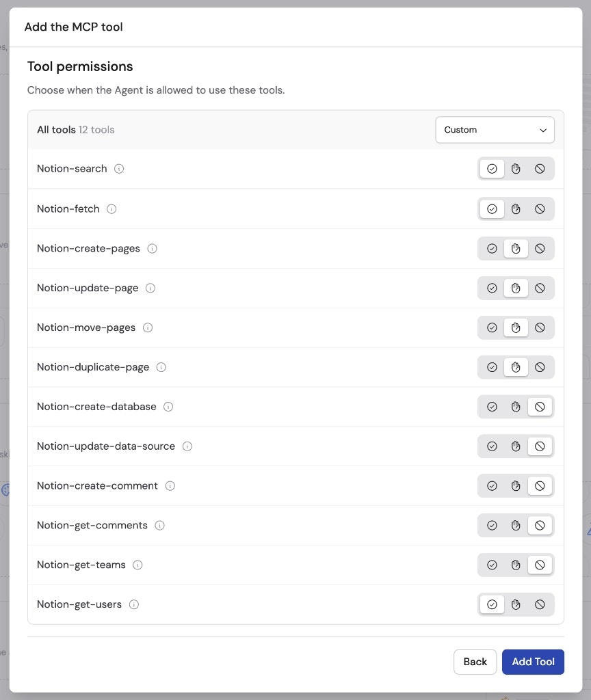Deny access to Notion-move-pages
Viewport: 591px width, 700px height.
tap(540, 327)
